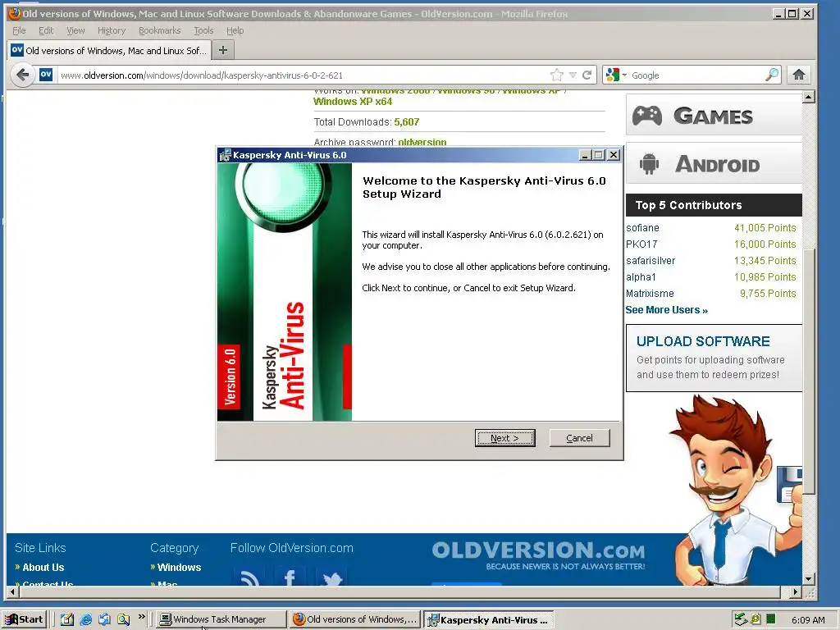This screenshot has width=840, height=630.
Task: Open contributor PKO17 profile
Action: click(x=641, y=244)
